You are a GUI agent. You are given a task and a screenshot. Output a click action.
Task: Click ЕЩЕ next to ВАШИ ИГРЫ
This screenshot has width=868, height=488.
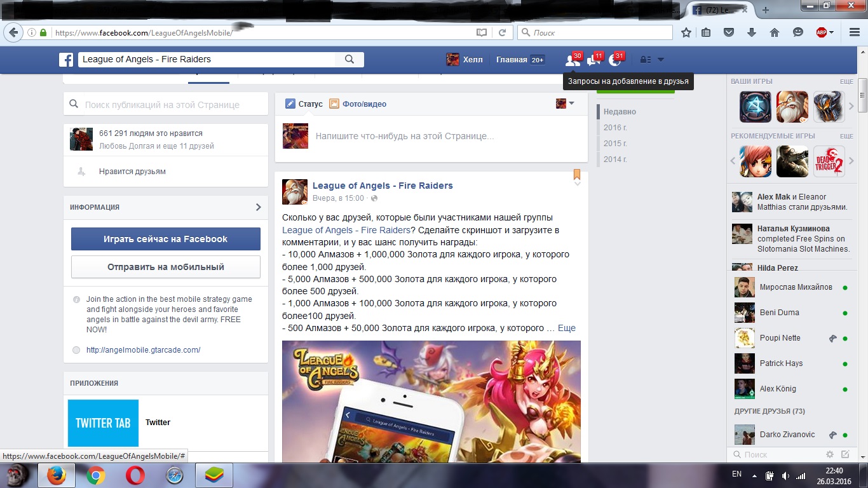pos(846,82)
